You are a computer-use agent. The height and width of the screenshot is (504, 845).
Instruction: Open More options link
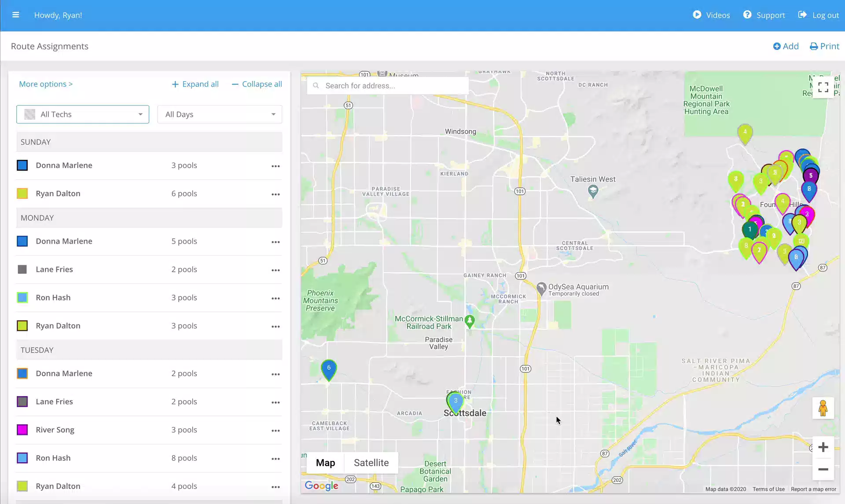point(46,84)
